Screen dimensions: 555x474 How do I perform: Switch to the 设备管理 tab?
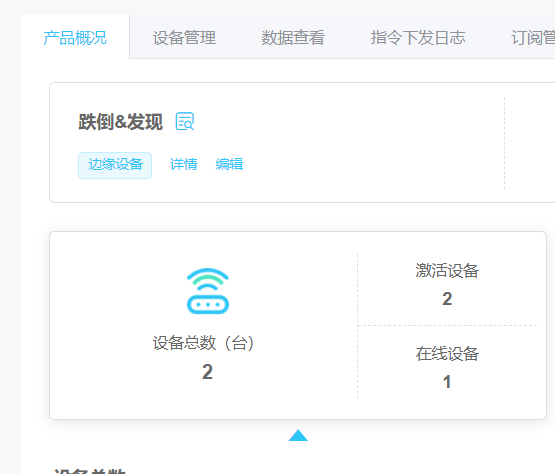184,38
